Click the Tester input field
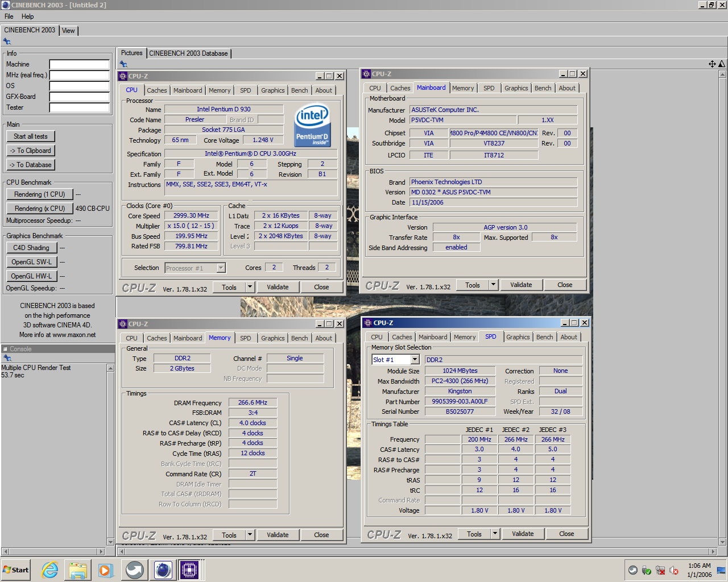The image size is (728, 582). click(x=80, y=107)
